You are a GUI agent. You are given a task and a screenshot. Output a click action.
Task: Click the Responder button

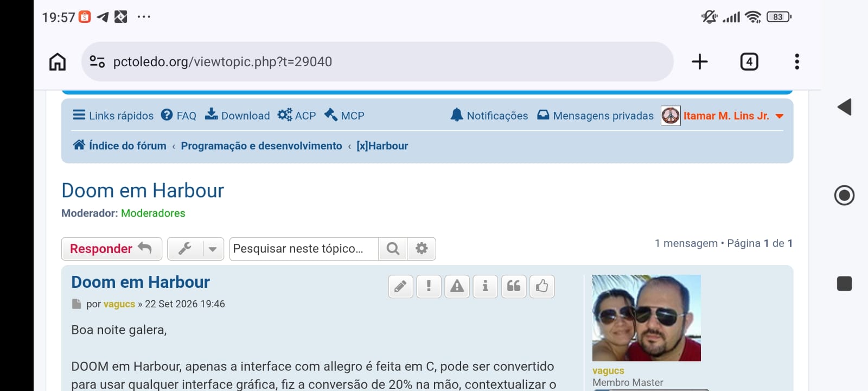(x=111, y=249)
